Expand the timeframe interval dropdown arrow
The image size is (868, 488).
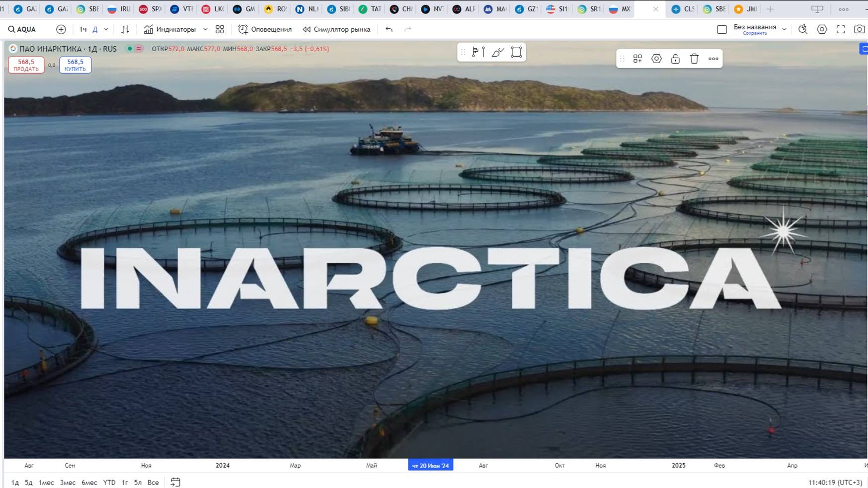tap(106, 29)
